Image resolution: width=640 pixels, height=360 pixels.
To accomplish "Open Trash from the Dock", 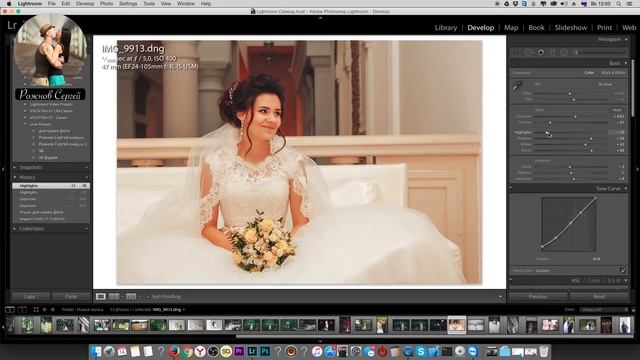I will (x=544, y=351).
